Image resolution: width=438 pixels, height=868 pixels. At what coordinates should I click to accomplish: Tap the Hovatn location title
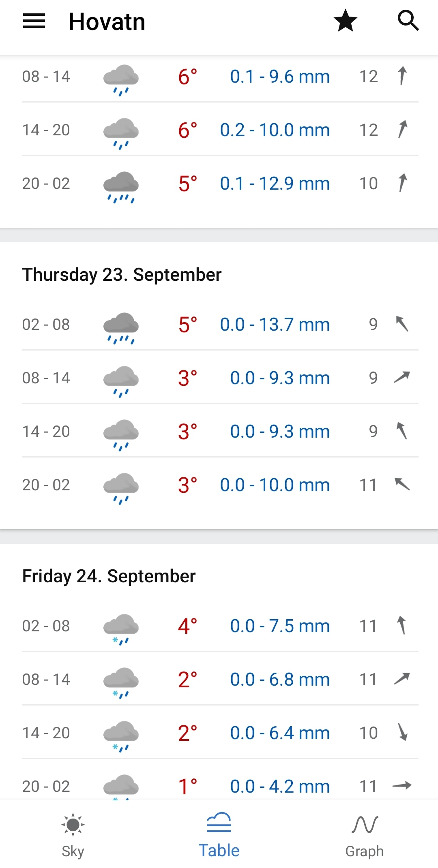point(107,22)
